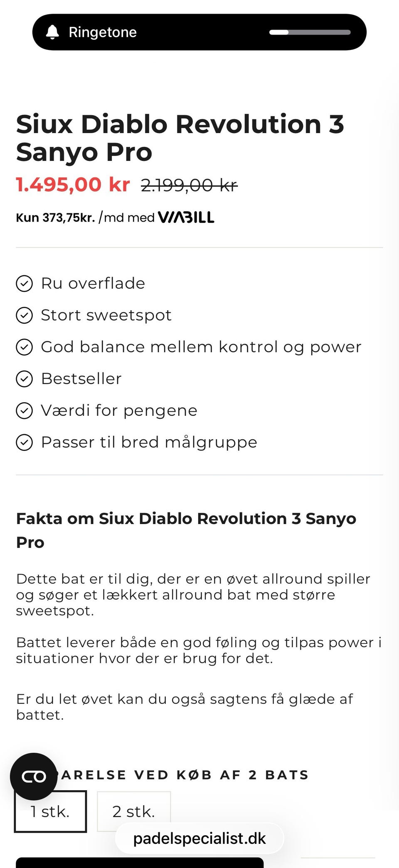Click the Kun 373,75kr. monthly payment text
Screen dimensions: 399x868
point(55,218)
